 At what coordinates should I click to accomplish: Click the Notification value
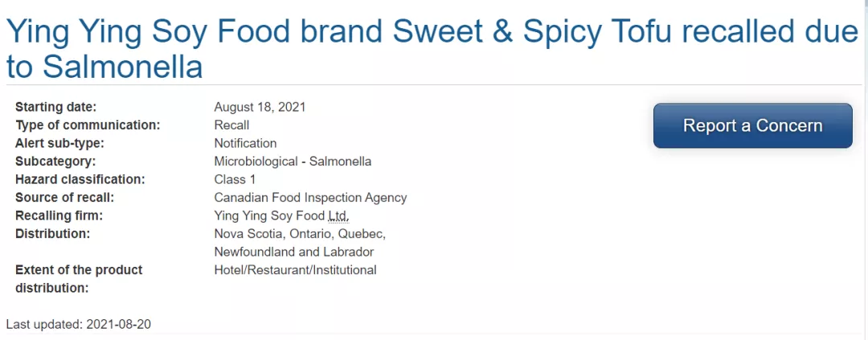click(245, 143)
